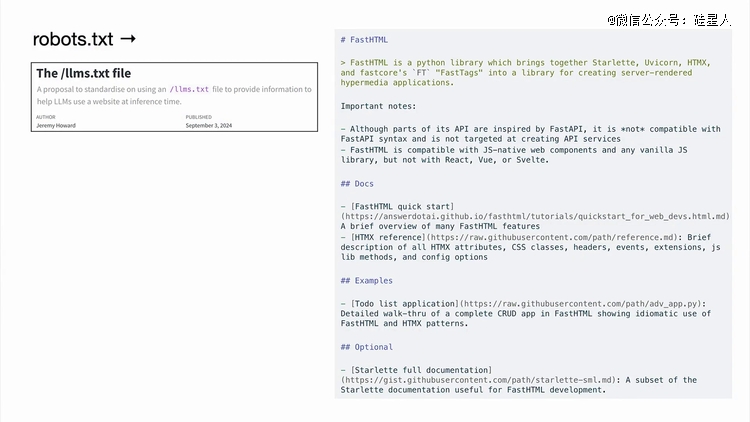Click the 'Important notes:' line
This screenshot has height=422, width=750.
[x=378, y=106]
